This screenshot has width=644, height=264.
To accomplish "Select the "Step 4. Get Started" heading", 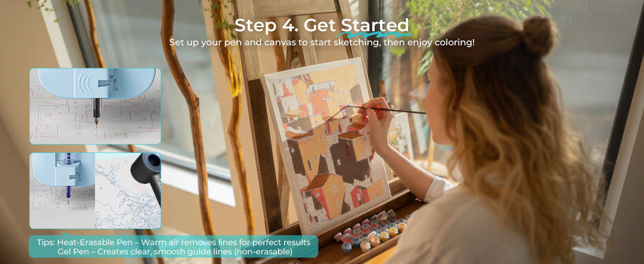I will coord(322,25).
